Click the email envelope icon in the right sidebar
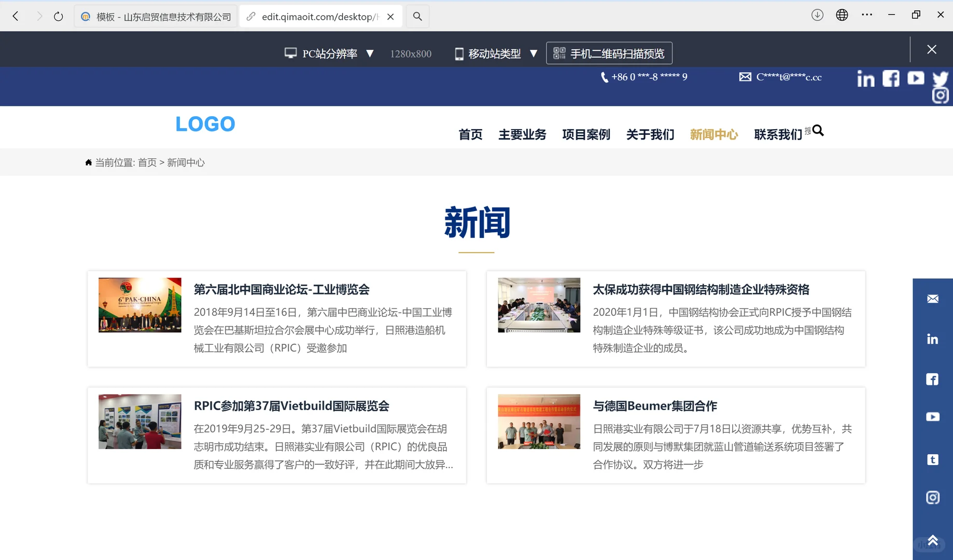Screen dimensions: 953x560 [x=932, y=299]
